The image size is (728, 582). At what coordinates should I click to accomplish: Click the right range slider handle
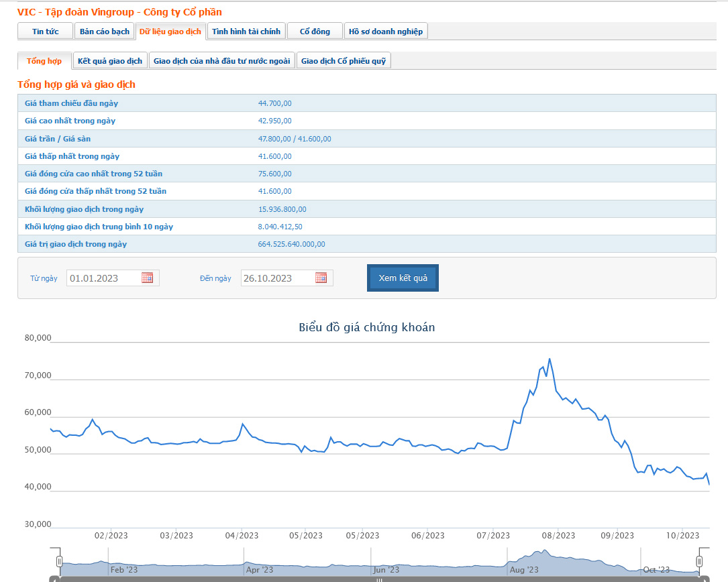click(x=699, y=562)
